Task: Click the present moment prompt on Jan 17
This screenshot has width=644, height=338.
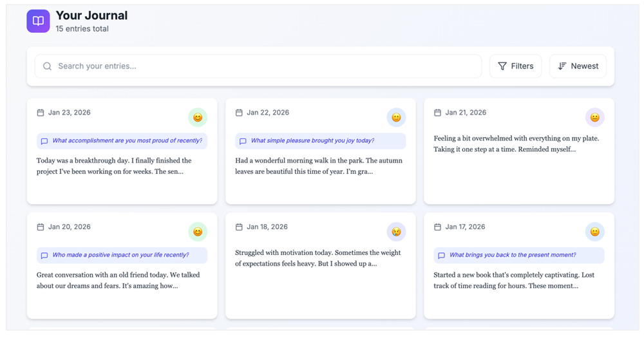Action: (x=518, y=256)
